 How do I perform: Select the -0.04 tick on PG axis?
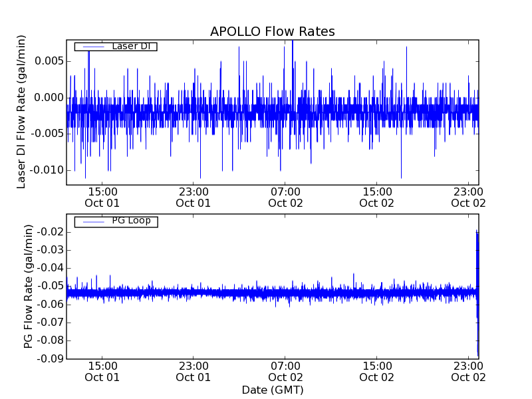pyautogui.click(x=51, y=268)
